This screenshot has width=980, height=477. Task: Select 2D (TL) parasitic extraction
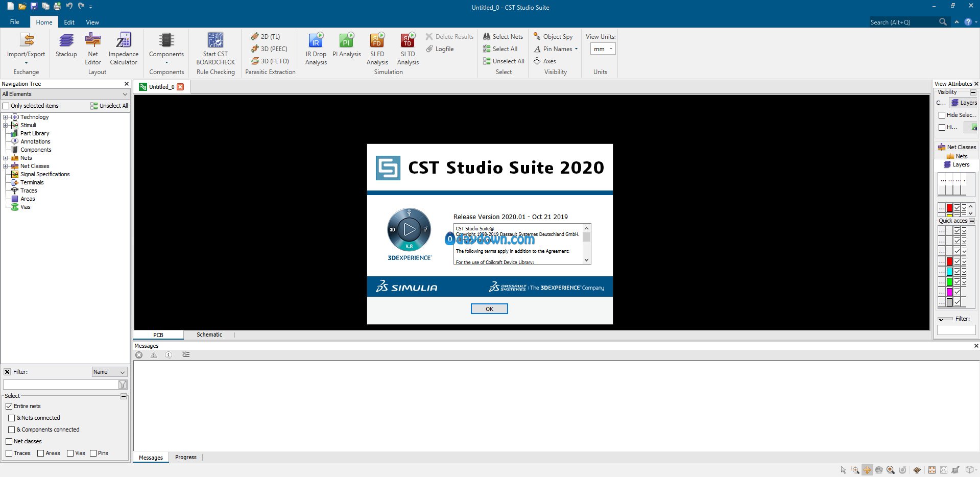pyautogui.click(x=266, y=37)
